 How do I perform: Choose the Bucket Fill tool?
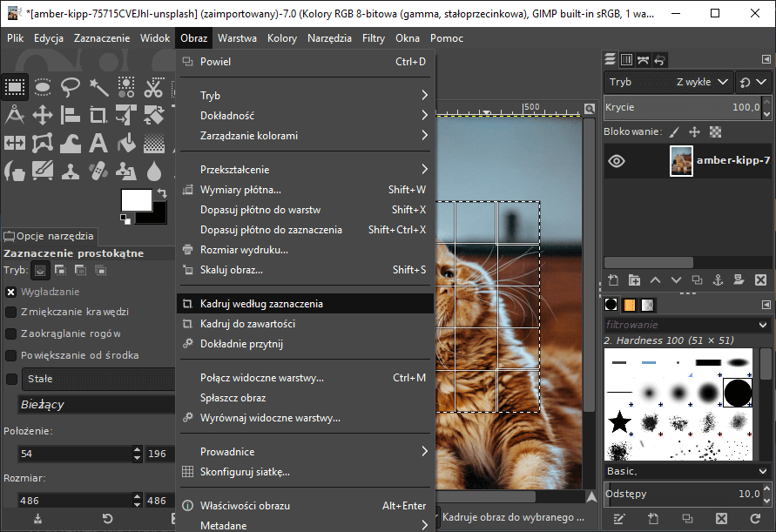point(126,143)
